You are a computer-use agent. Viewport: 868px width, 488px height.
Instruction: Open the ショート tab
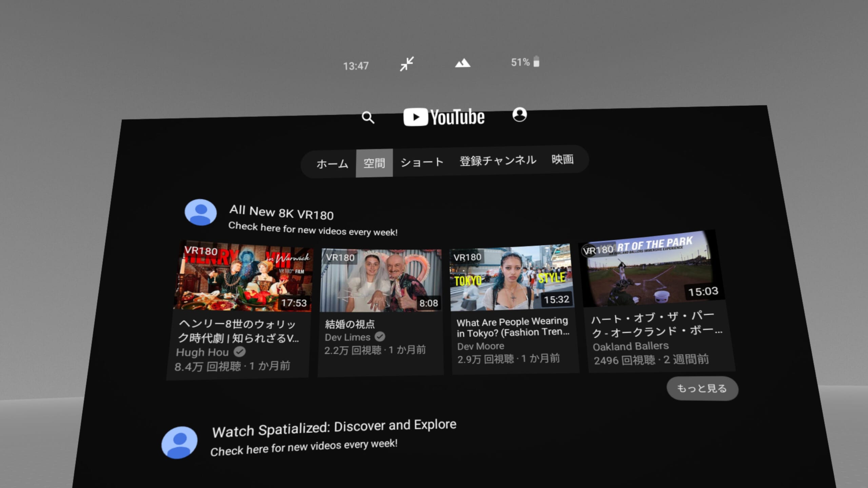click(x=421, y=162)
